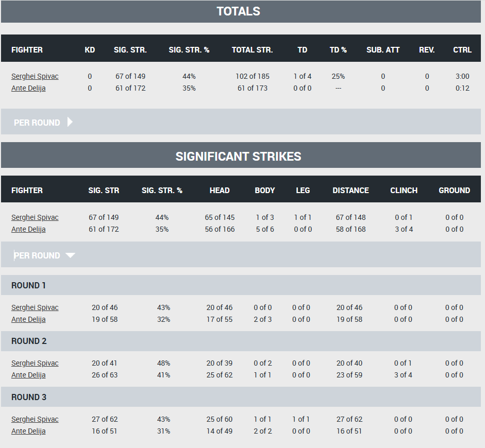Open Ante Delija link under Round 1
This screenshot has width=485, height=448.
28,319
